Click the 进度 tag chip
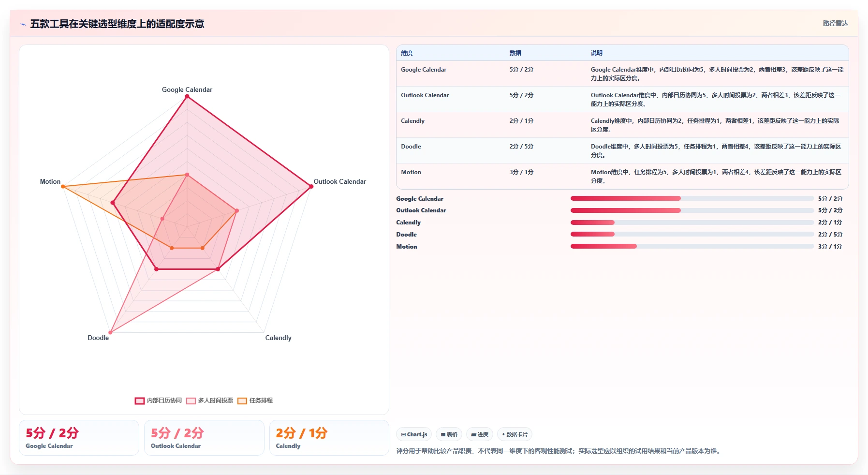This screenshot has width=868, height=475. (x=480, y=434)
